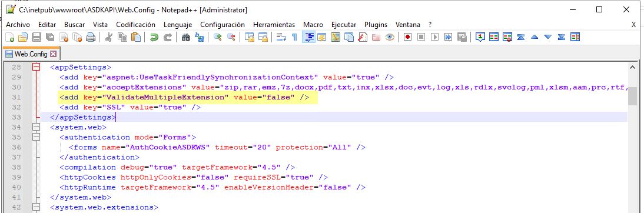Screen dimensions: 644x213
Task: Click the Print icon in the toolbar
Action: [90, 37]
